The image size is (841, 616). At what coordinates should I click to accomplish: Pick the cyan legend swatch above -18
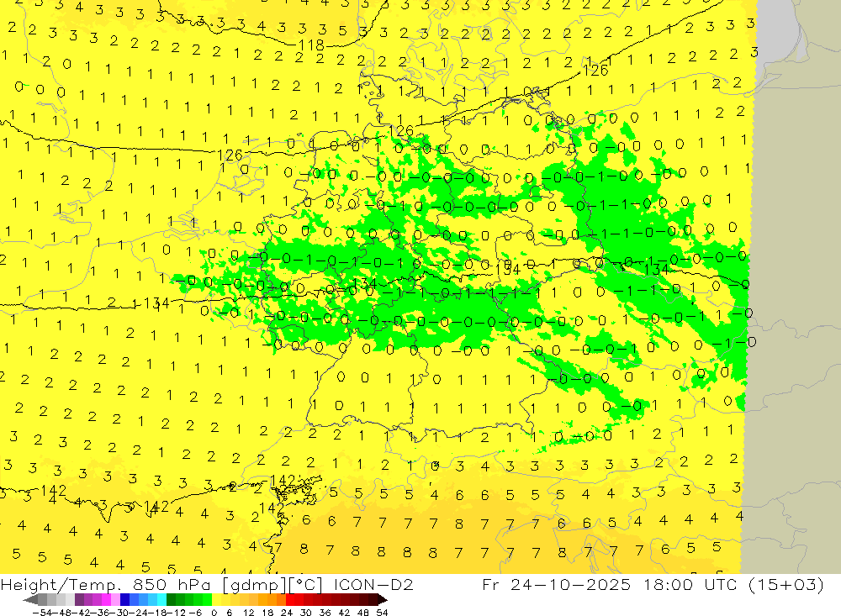161,600
